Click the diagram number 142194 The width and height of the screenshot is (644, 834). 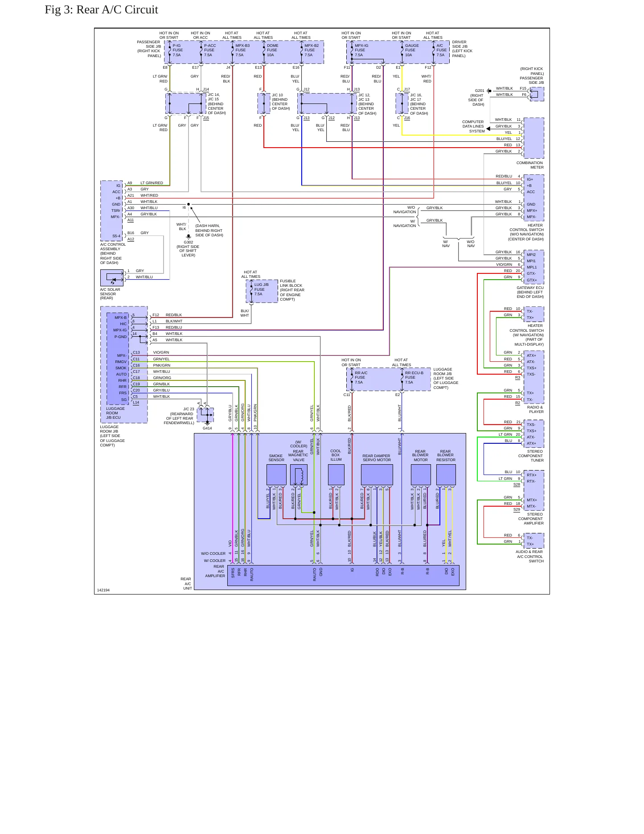[x=103, y=590]
